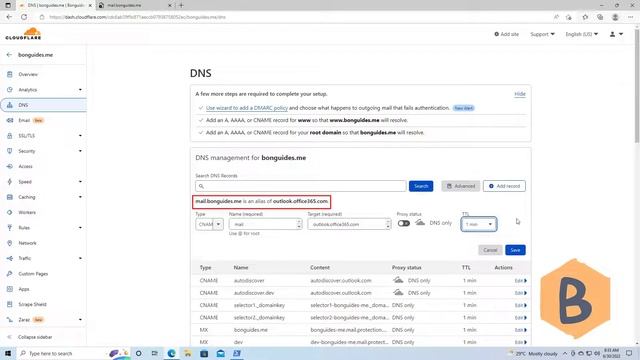Click the Zaraz sidebar icon

pos(10,320)
